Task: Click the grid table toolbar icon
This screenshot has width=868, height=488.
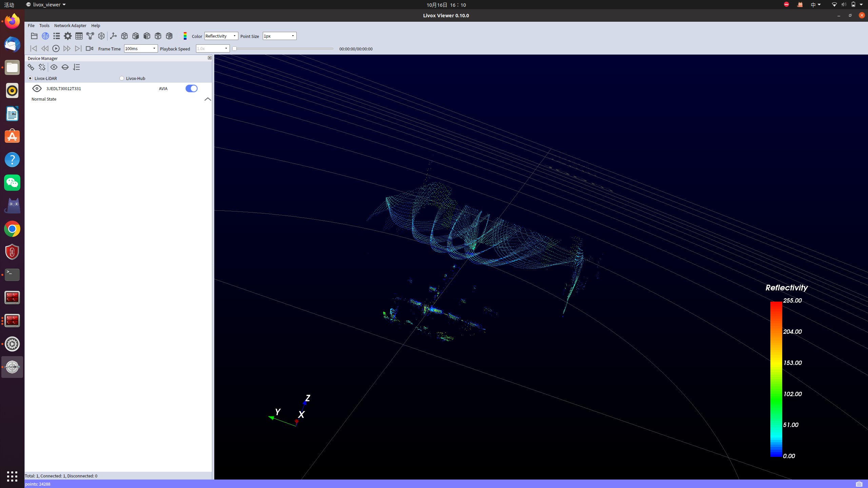Action: (x=79, y=36)
